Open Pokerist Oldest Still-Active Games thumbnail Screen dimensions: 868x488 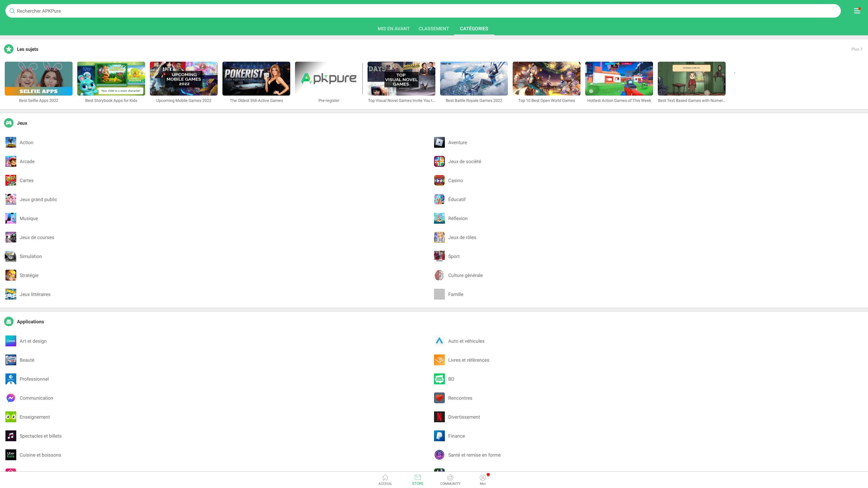pyautogui.click(x=256, y=79)
